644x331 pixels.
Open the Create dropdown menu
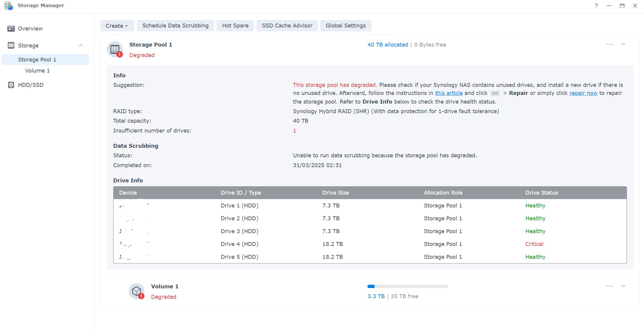117,26
